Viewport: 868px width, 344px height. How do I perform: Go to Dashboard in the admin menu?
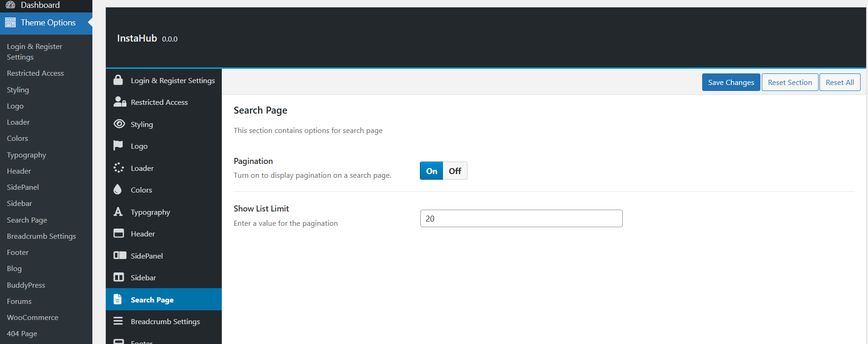[40, 5]
